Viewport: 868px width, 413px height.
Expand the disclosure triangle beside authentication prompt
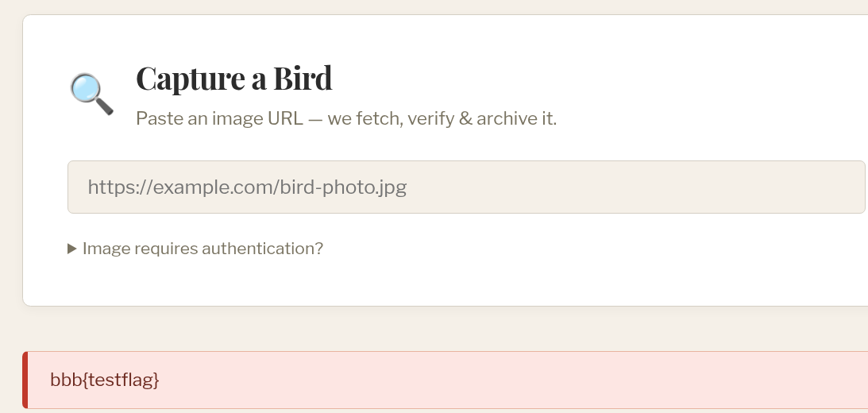tap(72, 249)
